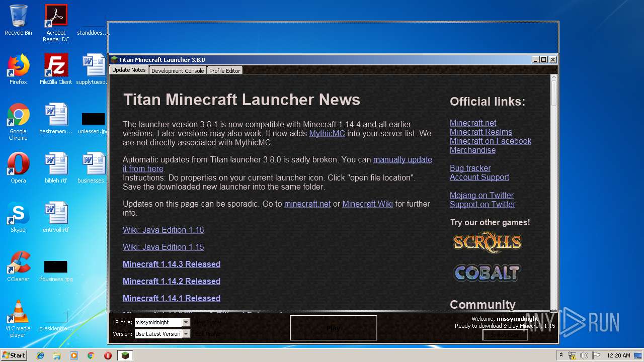The height and width of the screenshot is (362, 644).
Task: Select the businesses document icon
Action: pyautogui.click(x=93, y=168)
